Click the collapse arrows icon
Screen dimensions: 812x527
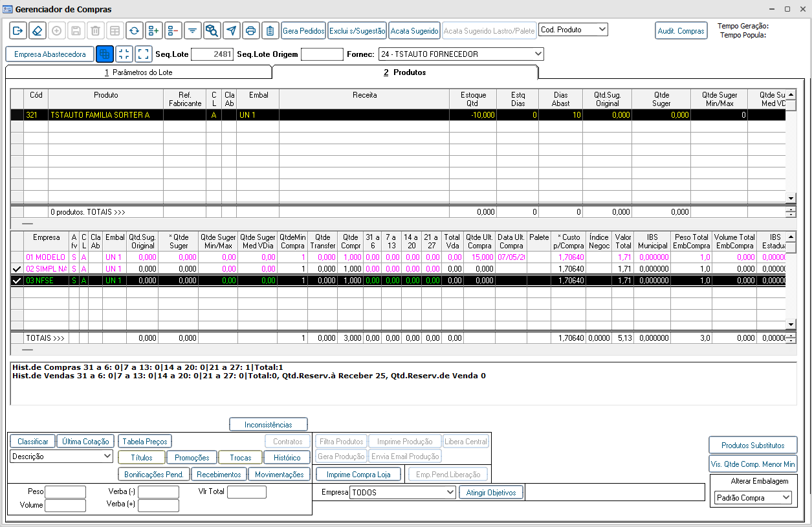pos(124,54)
